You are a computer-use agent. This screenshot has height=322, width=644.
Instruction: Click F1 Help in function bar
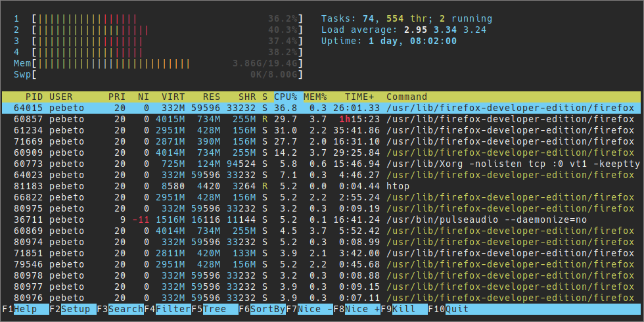(25, 309)
